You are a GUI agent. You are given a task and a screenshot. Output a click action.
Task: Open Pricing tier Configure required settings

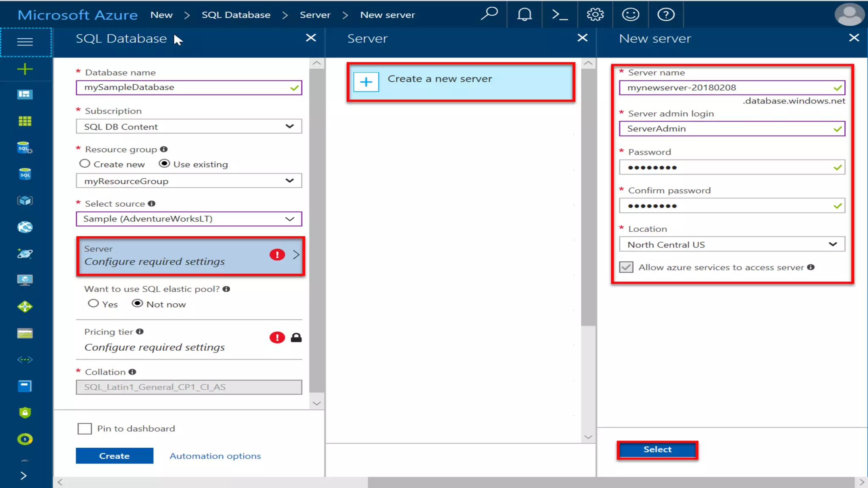click(189, 340)
